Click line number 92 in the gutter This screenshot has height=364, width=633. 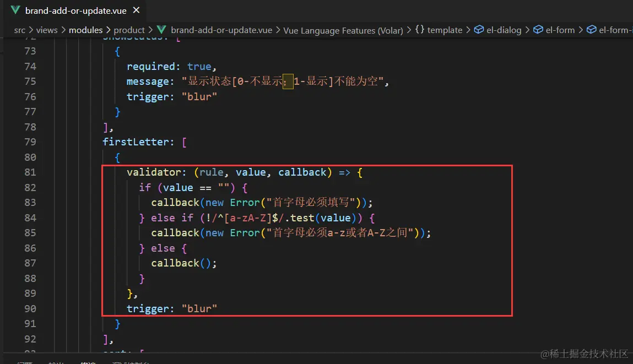30,339
